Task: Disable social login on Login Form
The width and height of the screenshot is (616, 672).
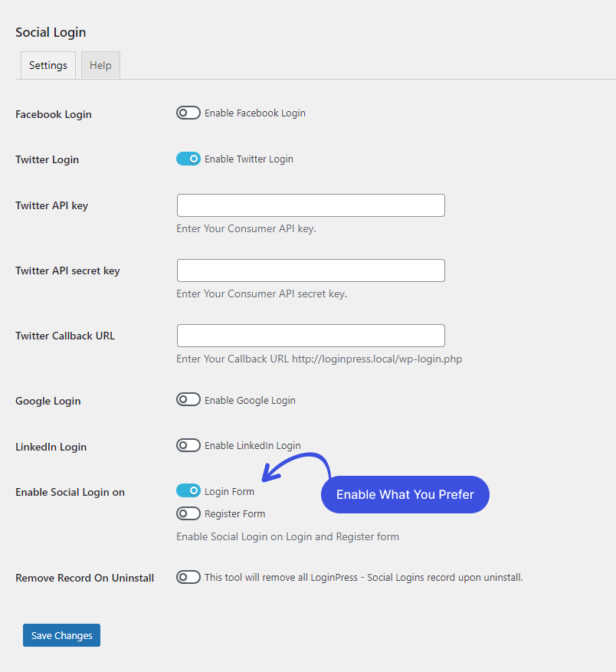Action: coord(188,490)
